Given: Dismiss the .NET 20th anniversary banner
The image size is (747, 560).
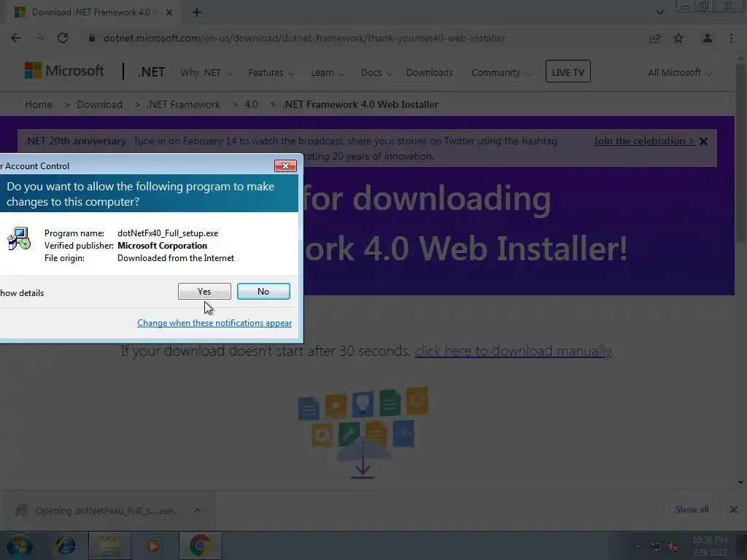Looking at the screenshot, I should click(x=704, y=141).
